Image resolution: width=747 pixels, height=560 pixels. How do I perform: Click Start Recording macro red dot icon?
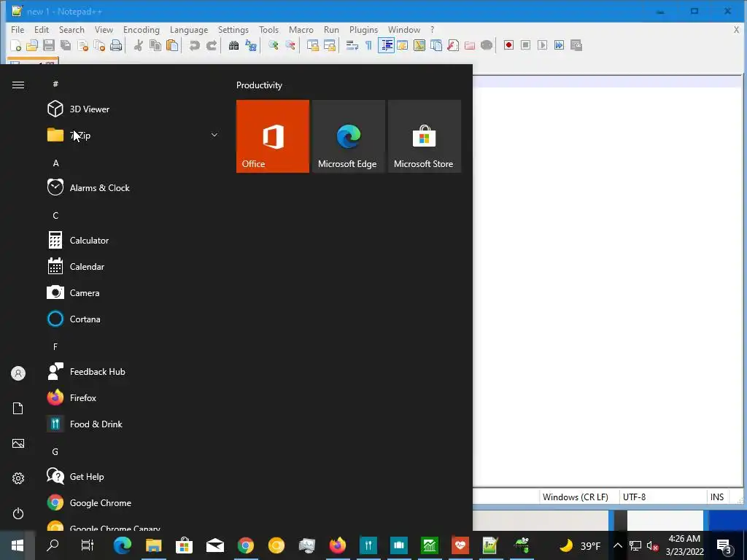[x=508, y=45]
